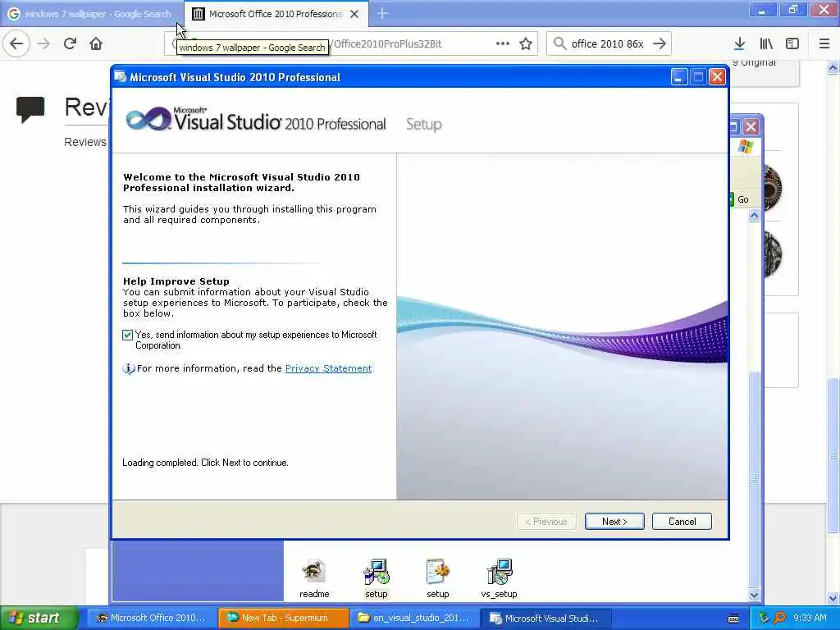Click the keyboard icon in the taskbar
The width and height of the screenshot is (840, 630).
click(x=733, y=619)
